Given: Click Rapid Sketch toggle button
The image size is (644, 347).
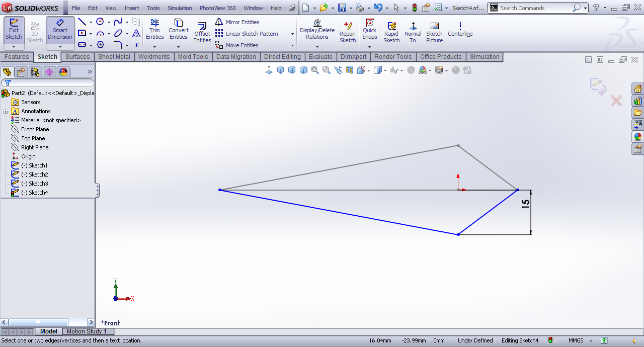Looking at the screenshot, I should point(391,32).
